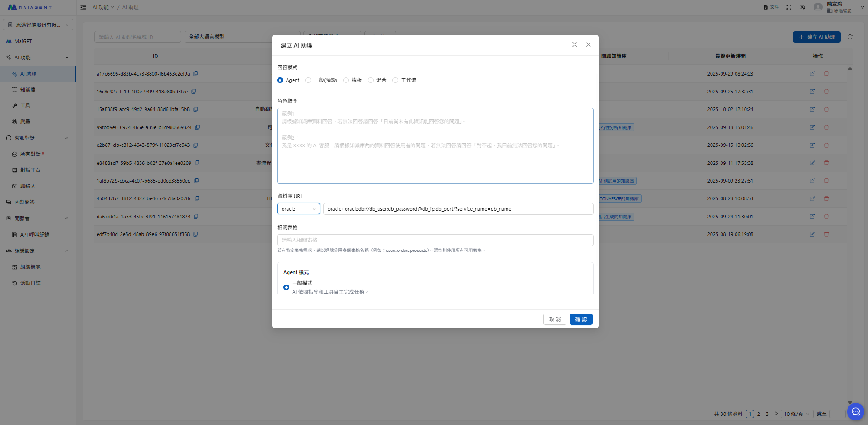This screenshot has width=868, height=425.
Task: Open the oracle database type dropdown
Action: coord(298,209)
